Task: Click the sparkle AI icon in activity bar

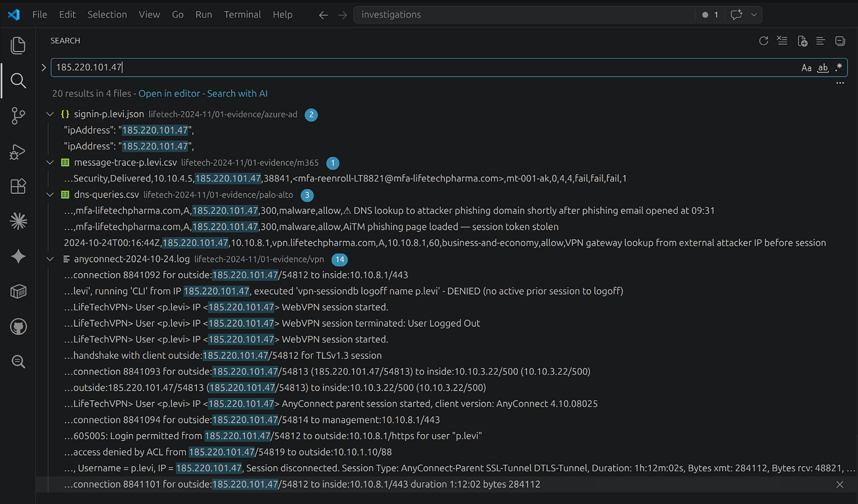Action: pyautogui.click(x=18, y=257)
